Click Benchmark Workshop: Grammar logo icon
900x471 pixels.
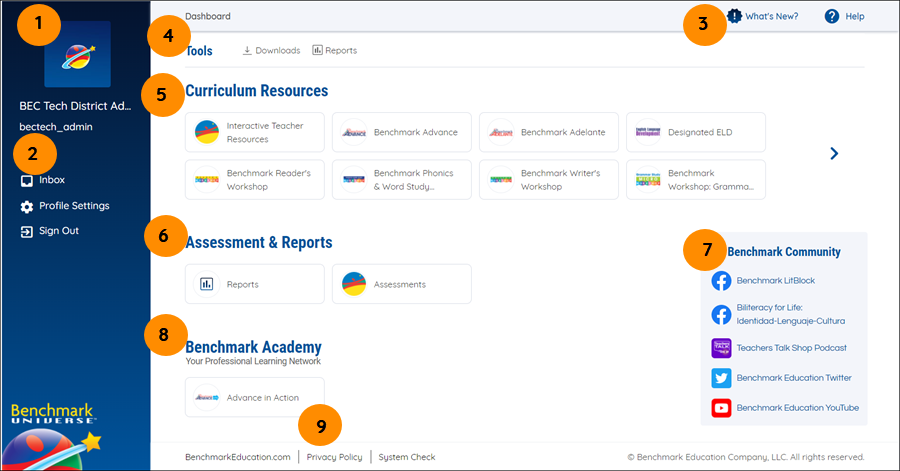click(647, 180)
